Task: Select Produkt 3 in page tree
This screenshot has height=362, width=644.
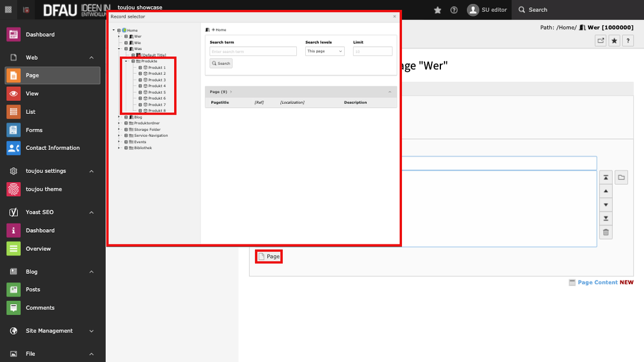Action: pos(156,80)
